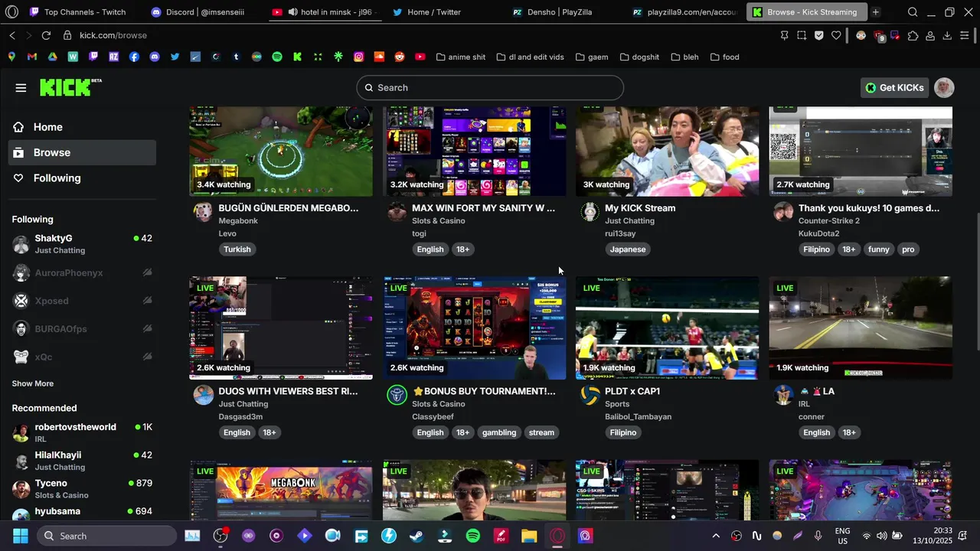
Task: Open the Spotify bookmark icon
Action: 277,57
